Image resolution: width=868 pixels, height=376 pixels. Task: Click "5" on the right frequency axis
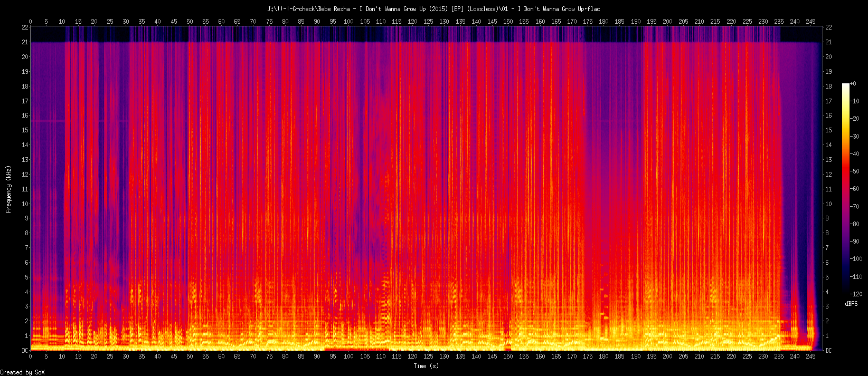(827, 277)
